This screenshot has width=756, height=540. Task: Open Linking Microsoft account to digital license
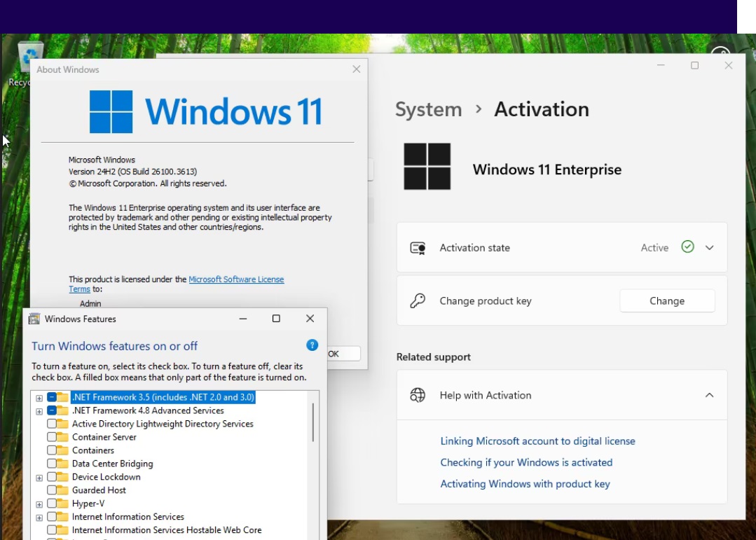click(x=537, y=441)
